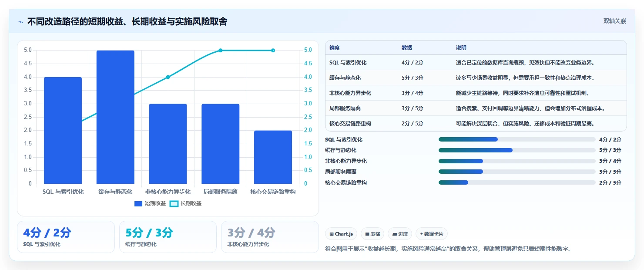Click the 说明 column header
Viewport: 644px width, 270px height.
click(x=461, y=48)
